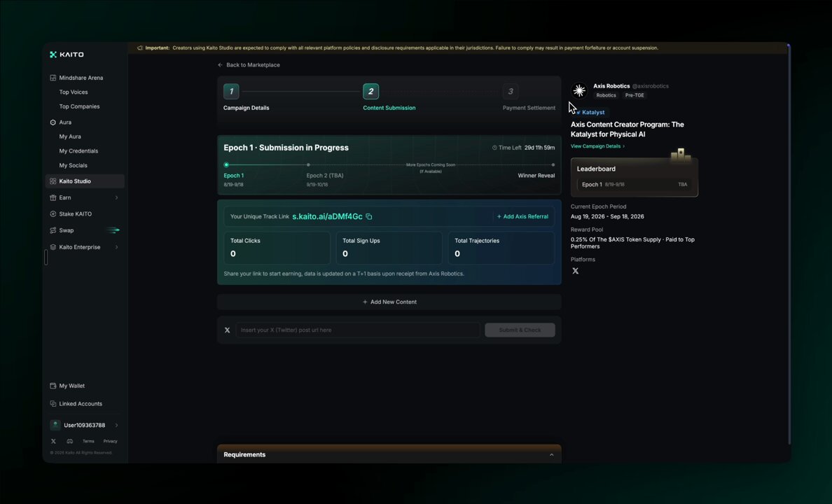Click the Time Left clock icon
This screenshot has height=504, width=832.
pos(494,148)
